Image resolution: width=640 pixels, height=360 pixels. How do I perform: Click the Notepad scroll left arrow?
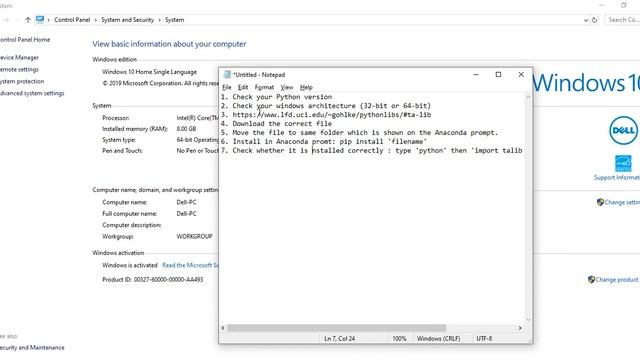coord(223,328)
